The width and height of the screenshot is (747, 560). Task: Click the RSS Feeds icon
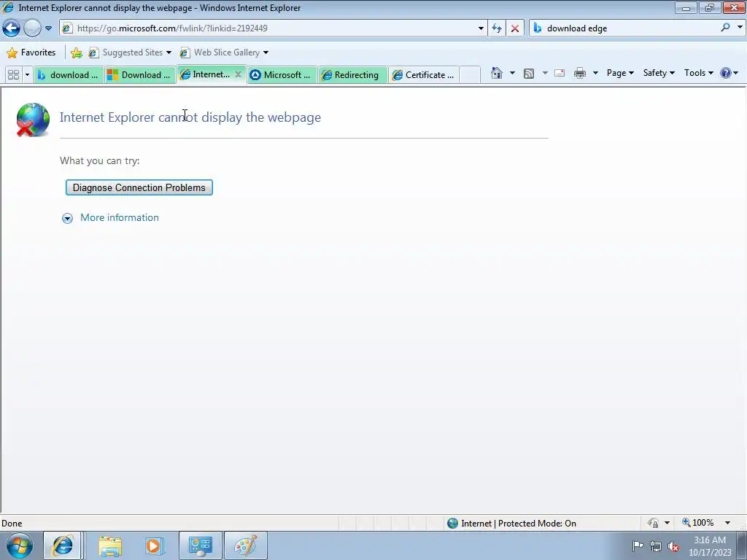pos(529,74)
